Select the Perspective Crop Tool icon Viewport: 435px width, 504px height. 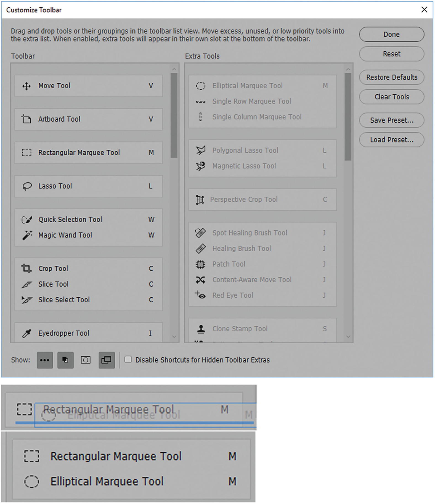(200, 200)
